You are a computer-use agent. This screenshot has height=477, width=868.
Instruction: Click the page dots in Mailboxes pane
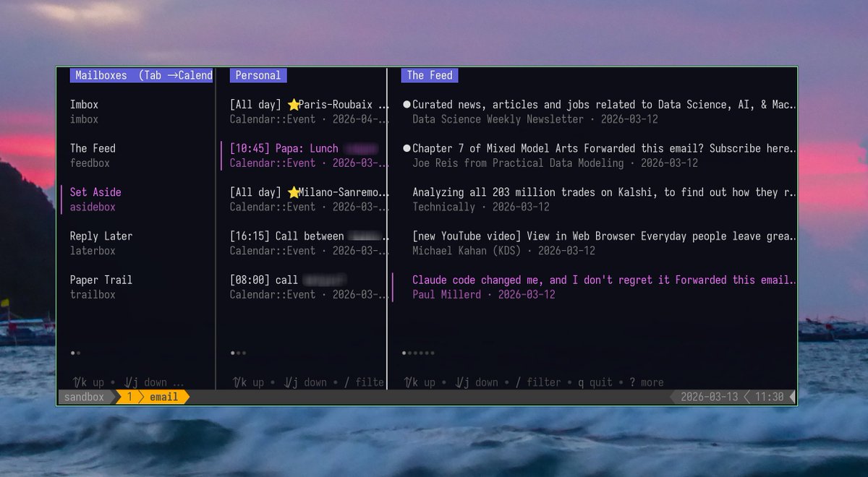76,353
